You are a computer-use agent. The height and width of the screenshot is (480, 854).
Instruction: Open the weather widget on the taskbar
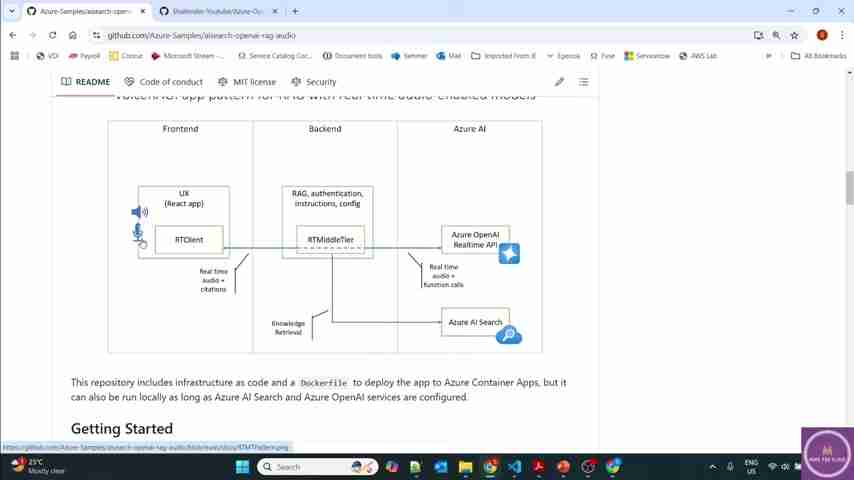38,466
